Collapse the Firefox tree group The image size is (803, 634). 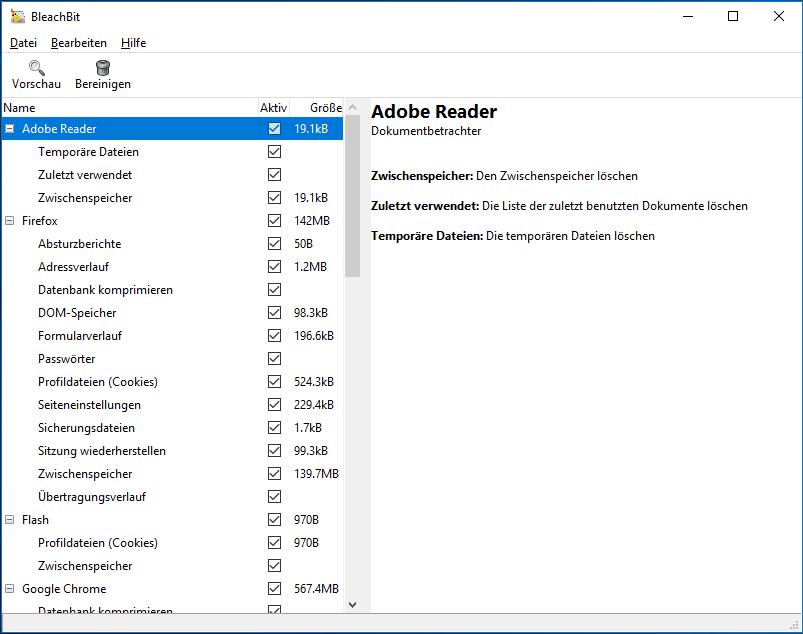point(10,221)
